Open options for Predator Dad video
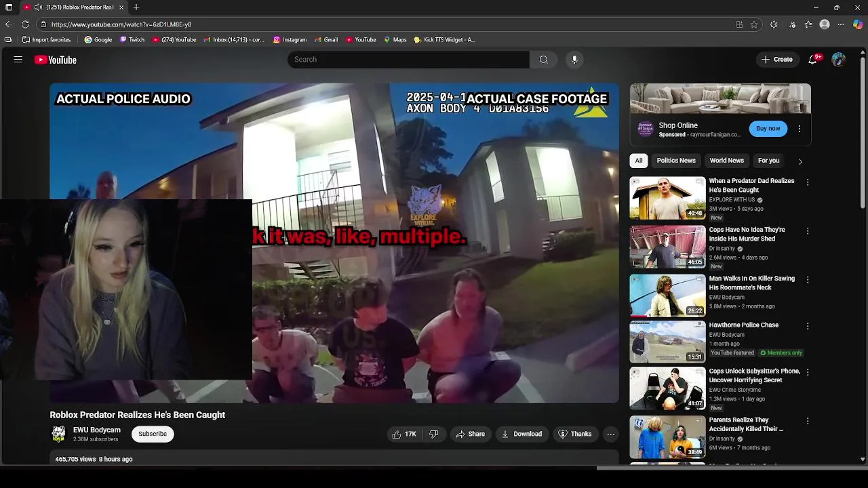The image size is (868, 488). 808,182
